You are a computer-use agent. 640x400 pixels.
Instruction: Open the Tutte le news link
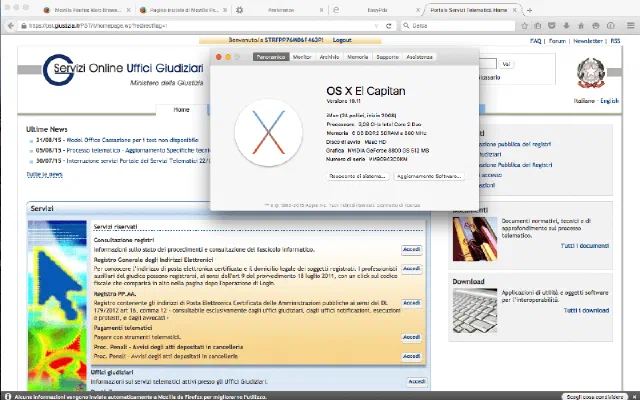tap(44, 174)
